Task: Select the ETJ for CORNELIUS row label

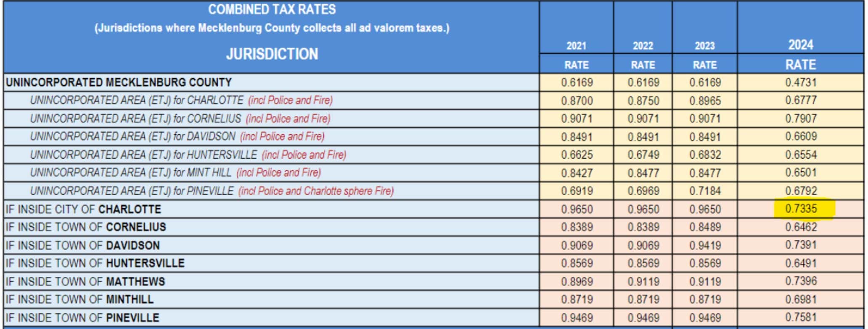Action: 135,119
